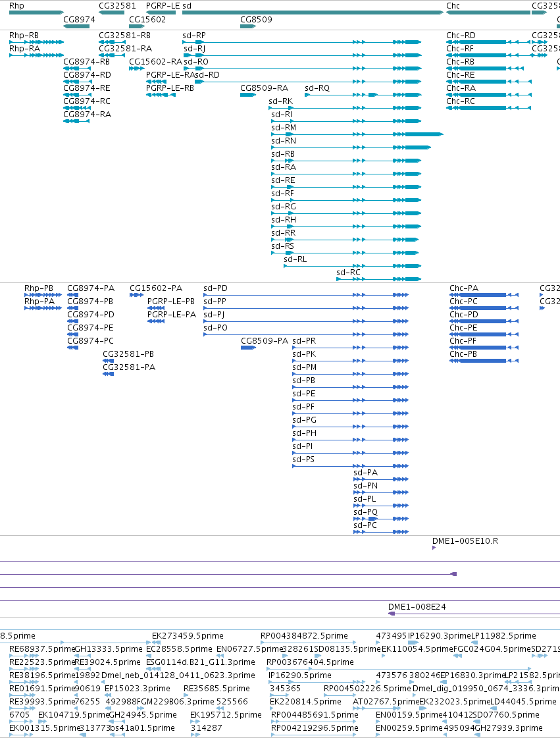Click the PGRP-LE-RB transcript label
The width and height of the screenshot is (560, 738).
click(170, 88)
